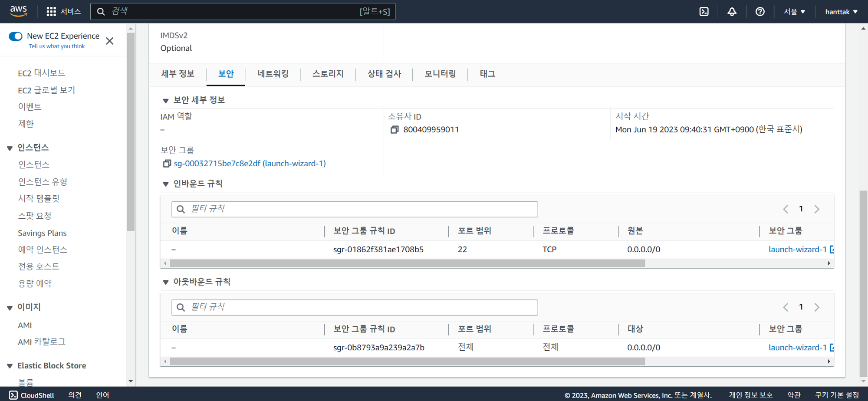
Task: Click the search magnifier icon in top bar
Action: pos(101,12)
